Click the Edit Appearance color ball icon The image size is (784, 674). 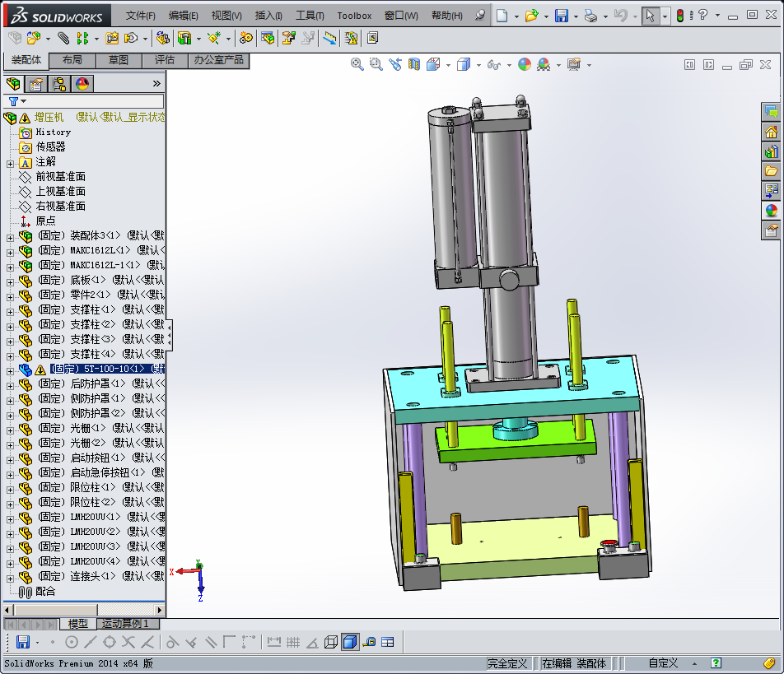pyautogui.click(x=525, y=64)
